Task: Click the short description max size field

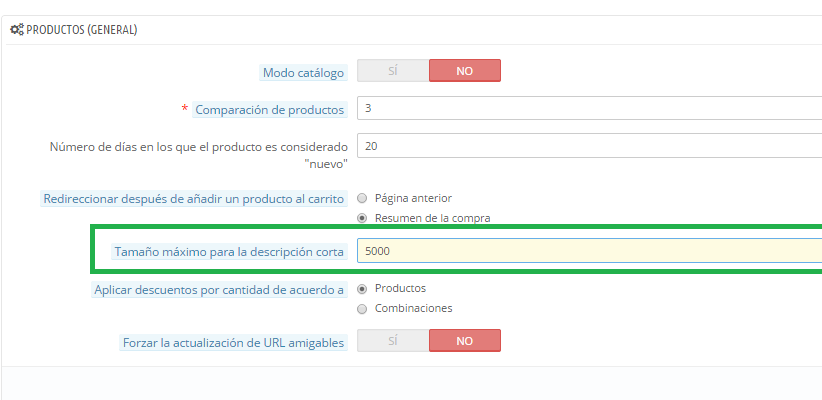Action: tap(590, 252)
